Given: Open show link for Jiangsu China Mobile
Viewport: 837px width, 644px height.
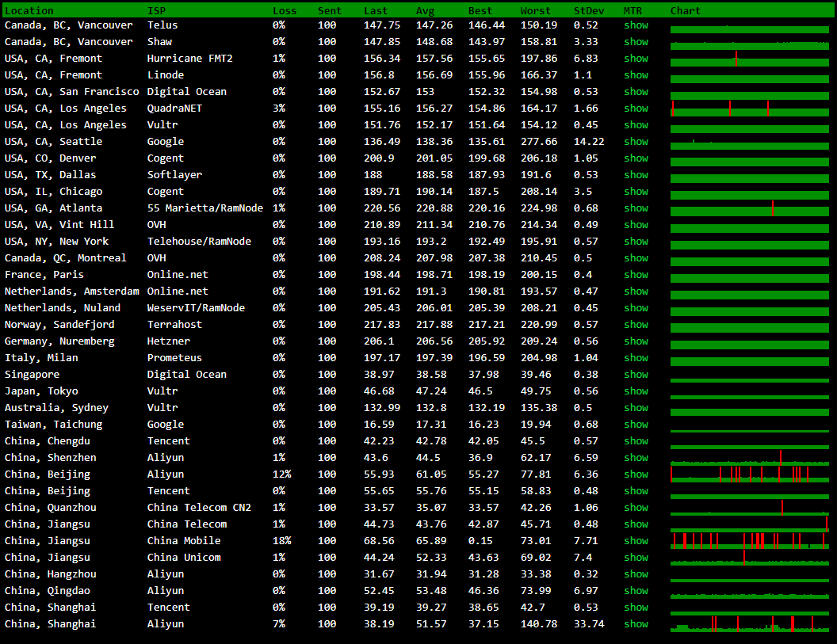Looking at the screenshot, I should pos(636,540).
